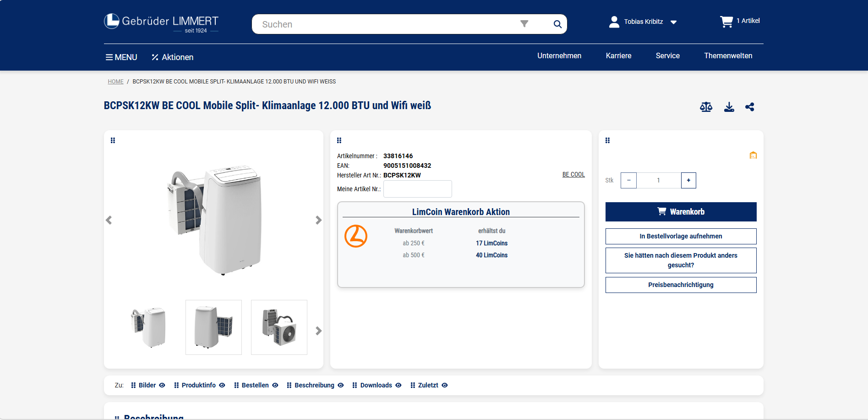Decrease quantity with minus button
The width and height of the screenshot is (868, 420).
tap(628, 180)
